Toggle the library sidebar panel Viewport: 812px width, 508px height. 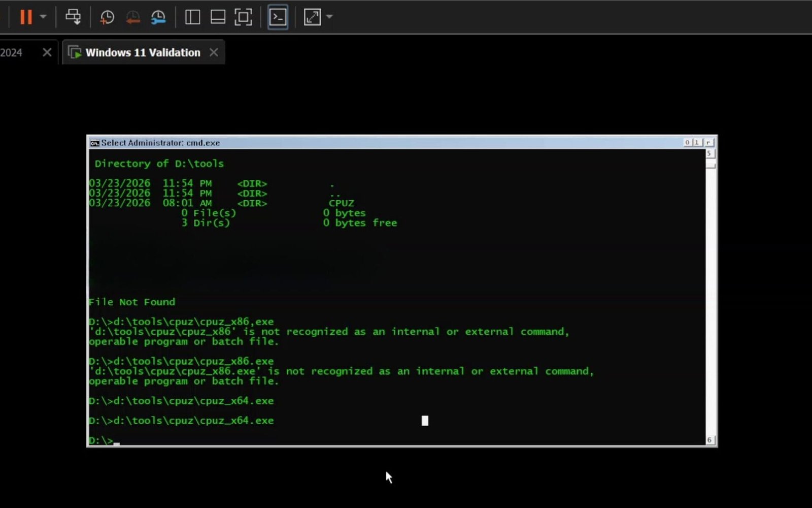(x=192, y=17)
